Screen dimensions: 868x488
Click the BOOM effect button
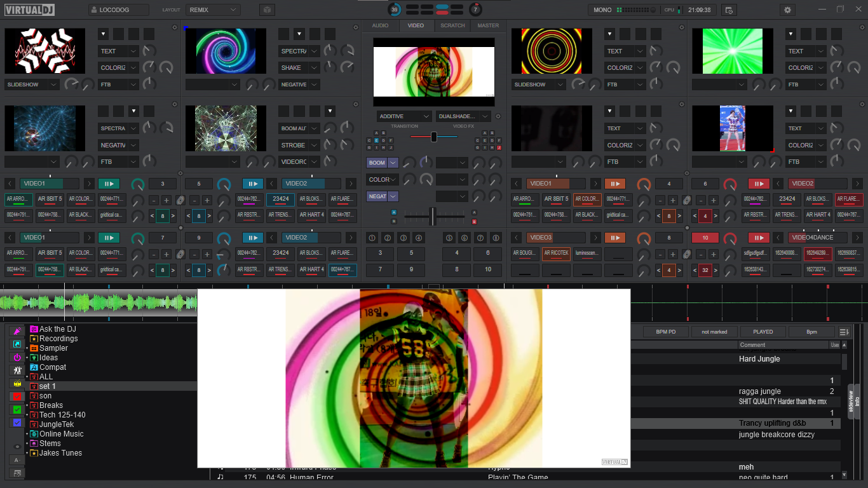[x=377, y=163]
